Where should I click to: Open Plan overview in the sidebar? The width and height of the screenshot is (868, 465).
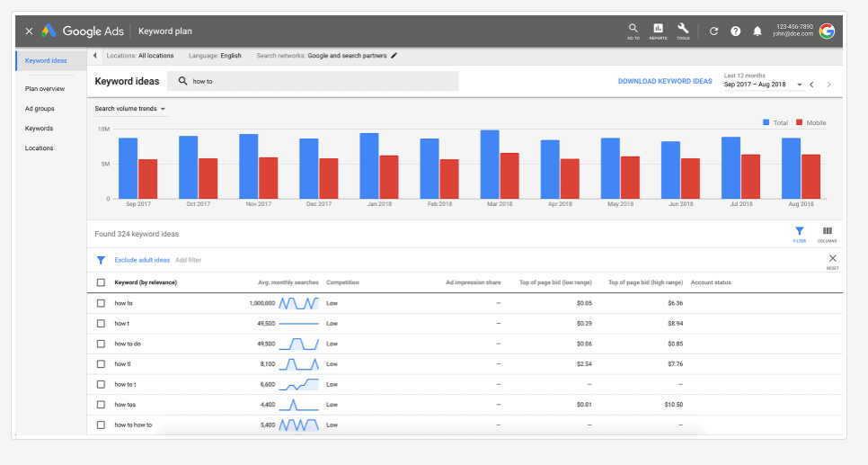pos(45,89)
